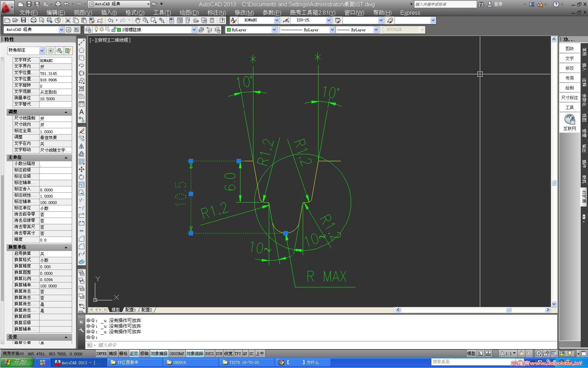Select the Erase tool in modify toolbar

82,131
